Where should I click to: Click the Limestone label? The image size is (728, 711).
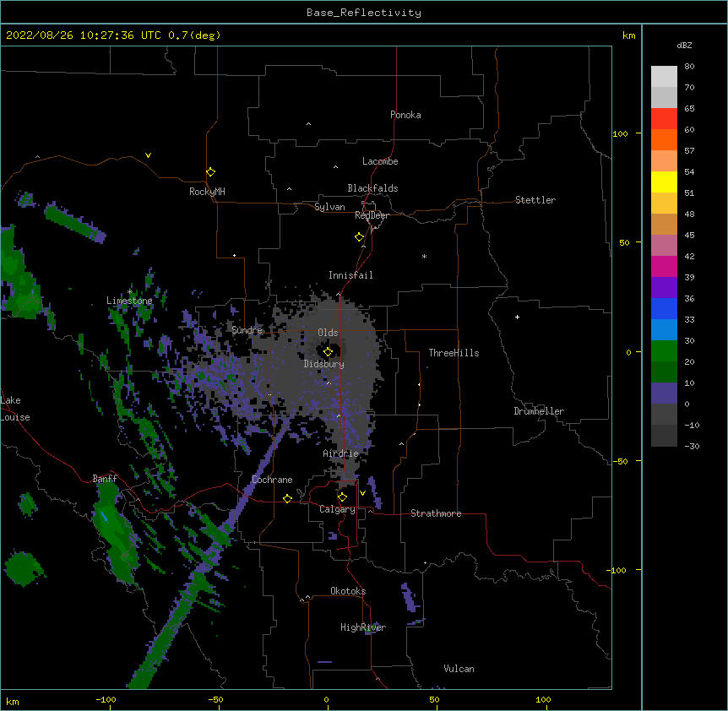coord(129,301)
